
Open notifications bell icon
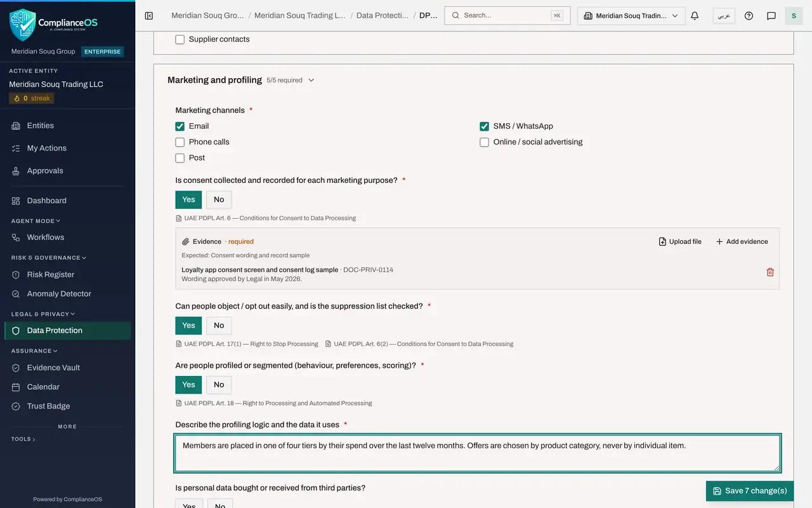click(695, 16)
